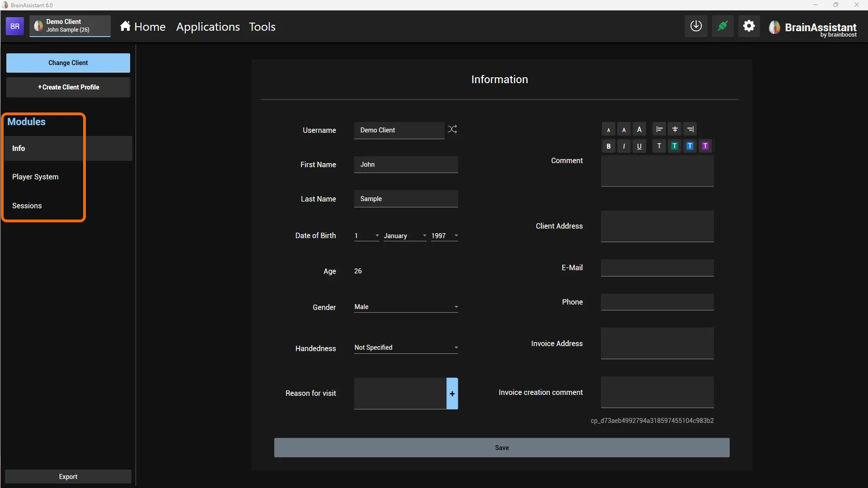Image resolution: width=868 pixels, height=488 pixels.
Task: Click the Change Client button
Action: click(x=68, y=63)
